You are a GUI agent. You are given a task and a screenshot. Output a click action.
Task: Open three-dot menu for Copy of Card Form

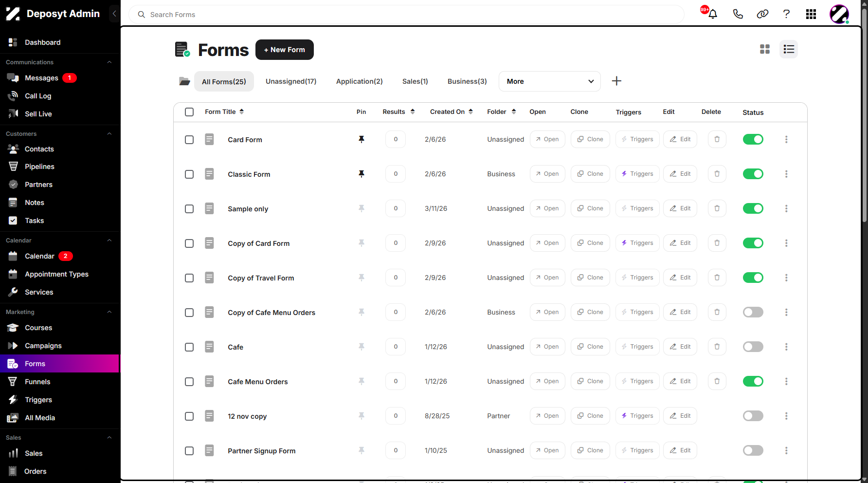(786, 243)
